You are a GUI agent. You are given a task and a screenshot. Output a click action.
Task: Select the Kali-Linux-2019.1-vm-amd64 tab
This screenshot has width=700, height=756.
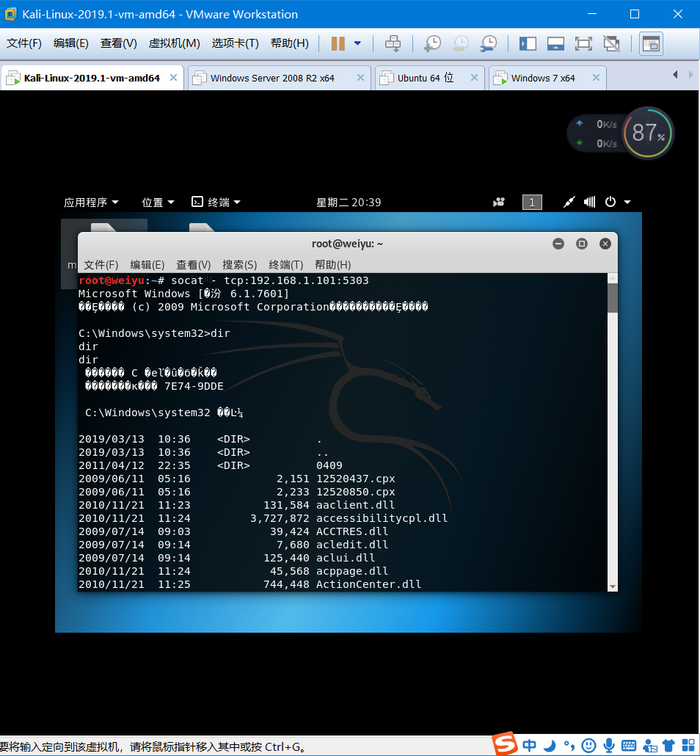coord(92,78)
